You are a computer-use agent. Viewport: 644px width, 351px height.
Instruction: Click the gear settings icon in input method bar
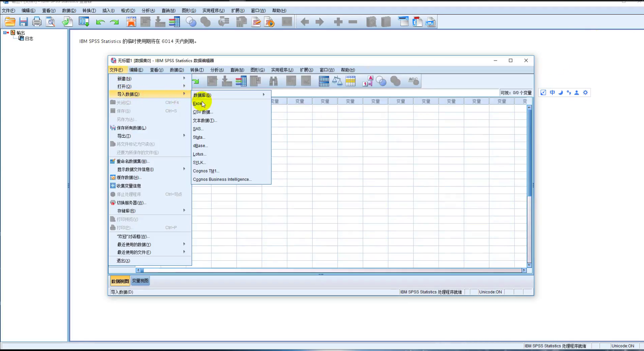coord(586,93)
